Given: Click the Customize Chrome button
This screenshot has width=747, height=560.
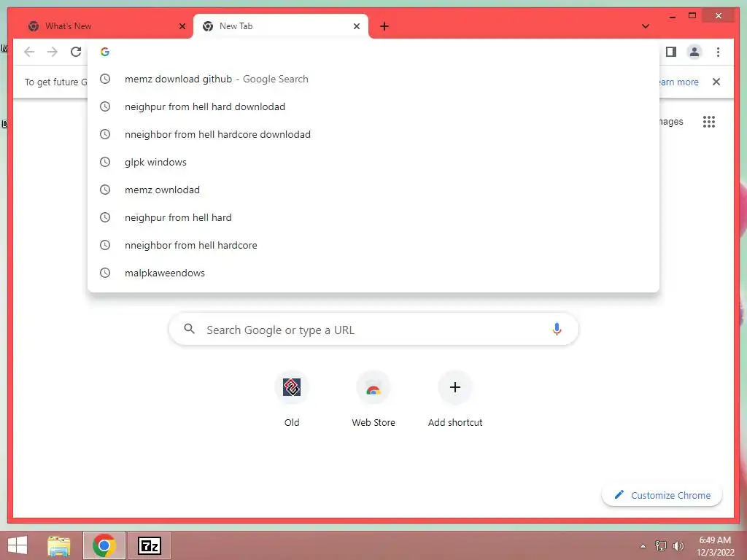Looking at the screenshot, I should point(662,495).
